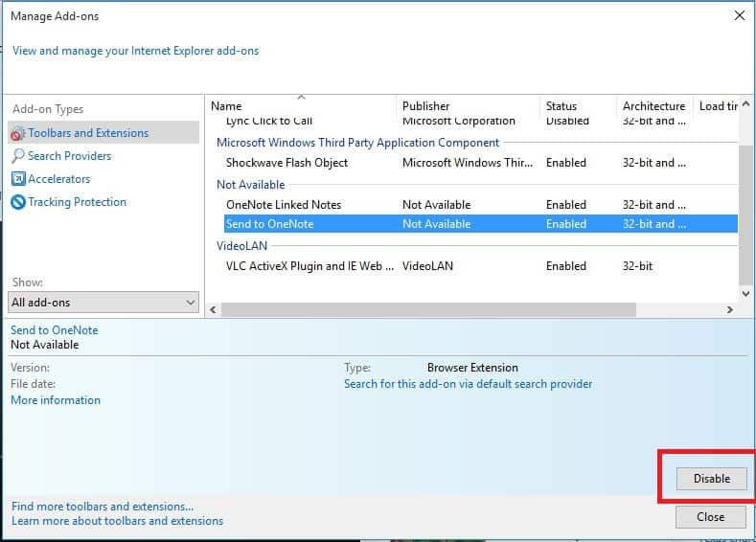Close the Manage Add-ons dialog with X
The height and width of the screenshot is (542, 756).
[739, 15]
